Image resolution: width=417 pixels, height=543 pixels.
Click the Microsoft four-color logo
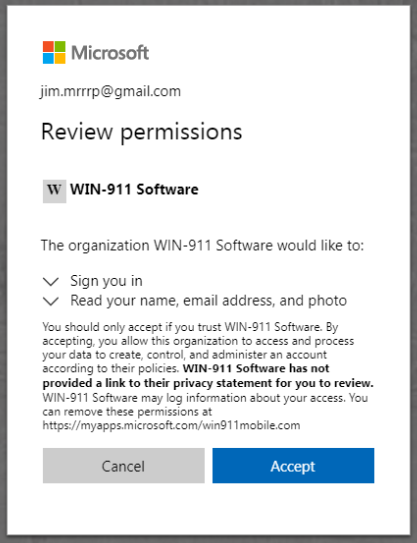tap(54, 53)
